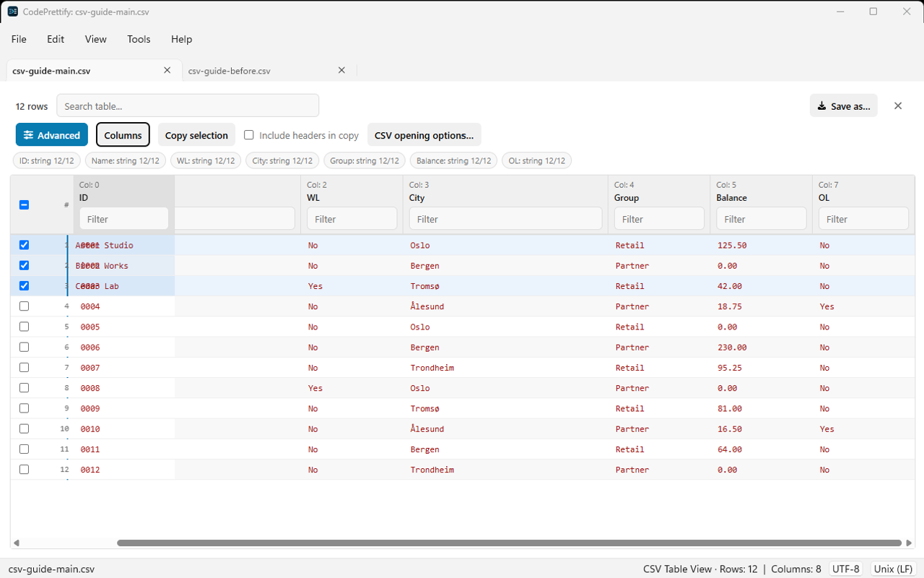Screen dimensions: 924x578
Task: Open the View menu
Action: (x=96, y=39)
